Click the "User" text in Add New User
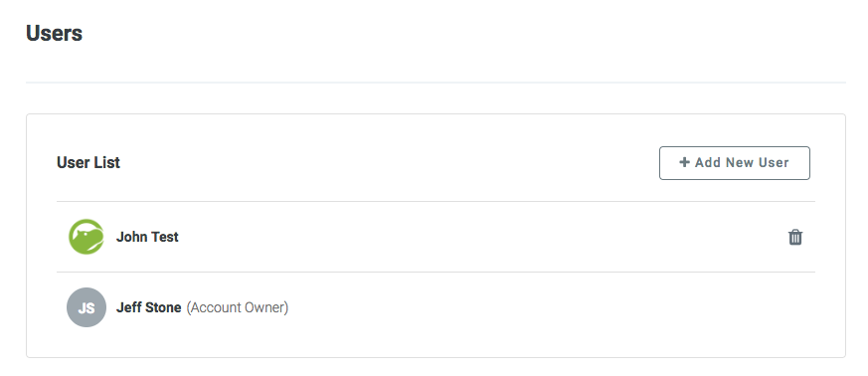The image size is (868, 376). [x=772, y=162]
